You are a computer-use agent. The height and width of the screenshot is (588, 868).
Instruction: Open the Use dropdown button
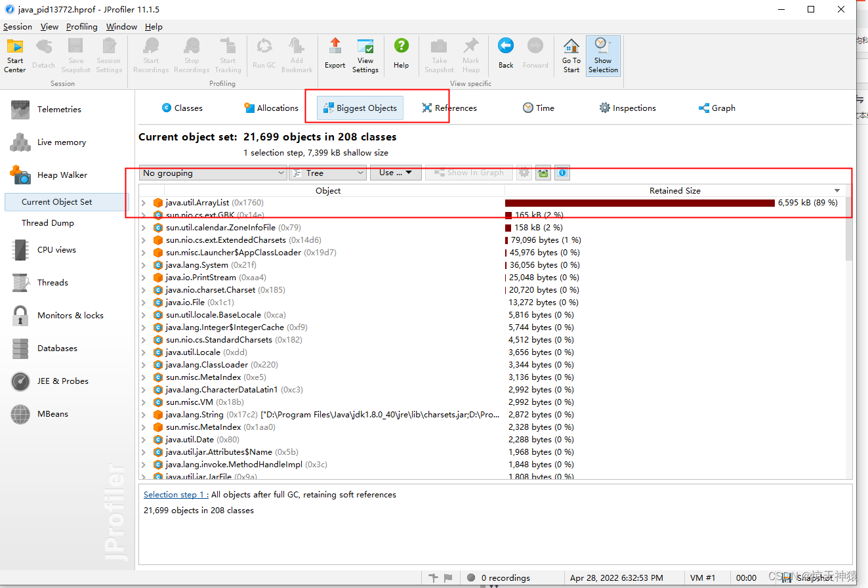pos(396,173)
